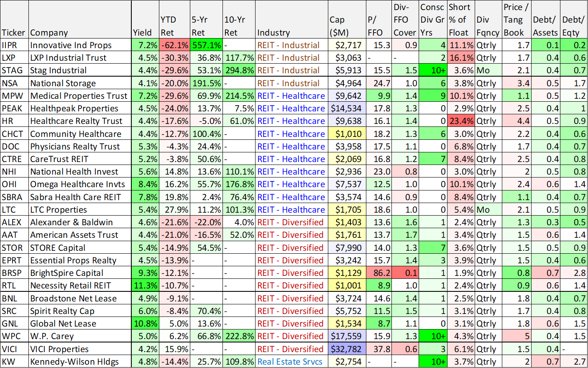The height and width of the screenshot is (368, 588).
Task: Click Stag Industrial's Mo dividend frequency
Action: pos(488,70)
